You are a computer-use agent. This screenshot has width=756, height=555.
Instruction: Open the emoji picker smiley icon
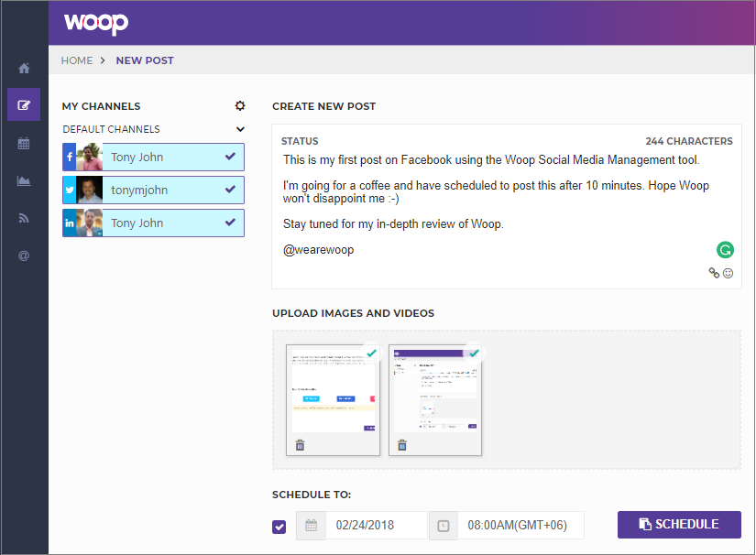point(729,273)
